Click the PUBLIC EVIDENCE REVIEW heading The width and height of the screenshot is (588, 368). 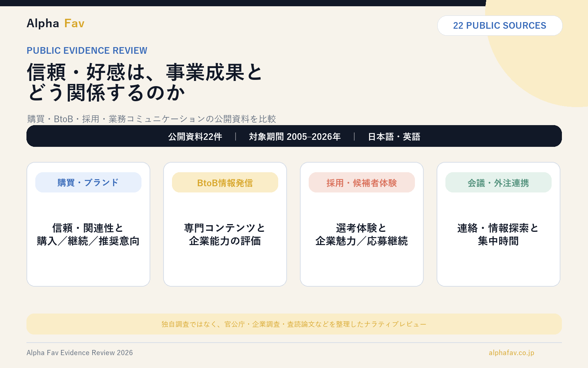click(87, 50)
